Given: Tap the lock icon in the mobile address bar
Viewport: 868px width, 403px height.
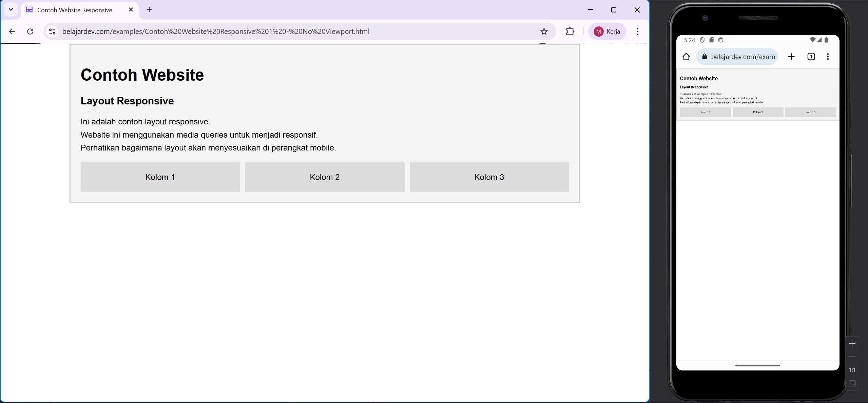Looking at the screenshot, I should (705, 57).
